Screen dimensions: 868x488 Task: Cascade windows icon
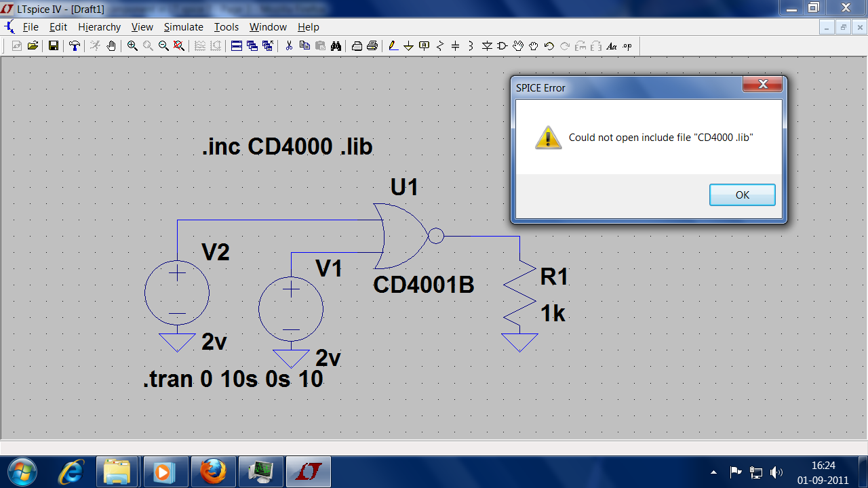[x=252, y=46]
